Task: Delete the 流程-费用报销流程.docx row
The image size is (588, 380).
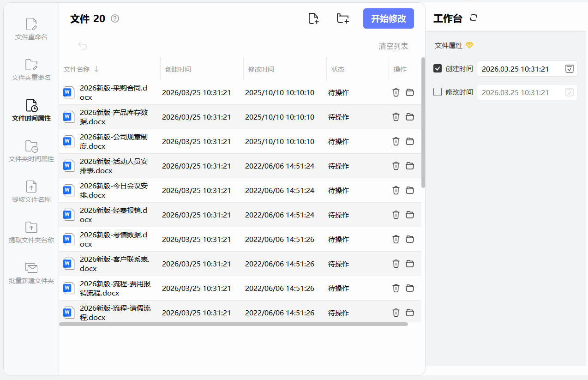Action: (396, 288)
